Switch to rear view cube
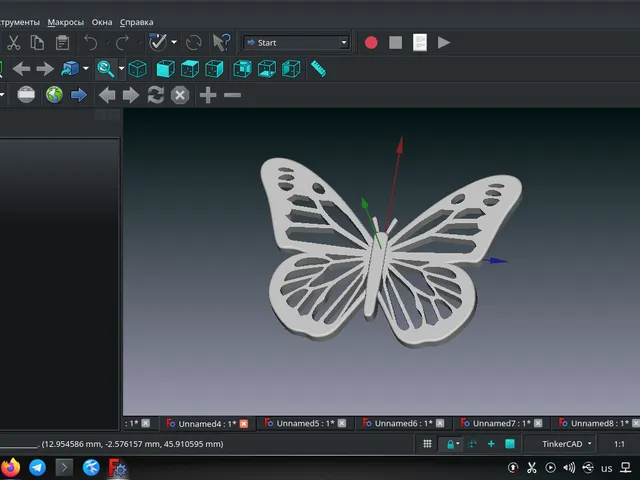The width and height of the screenshot is (640, 480). pos(242,69)
